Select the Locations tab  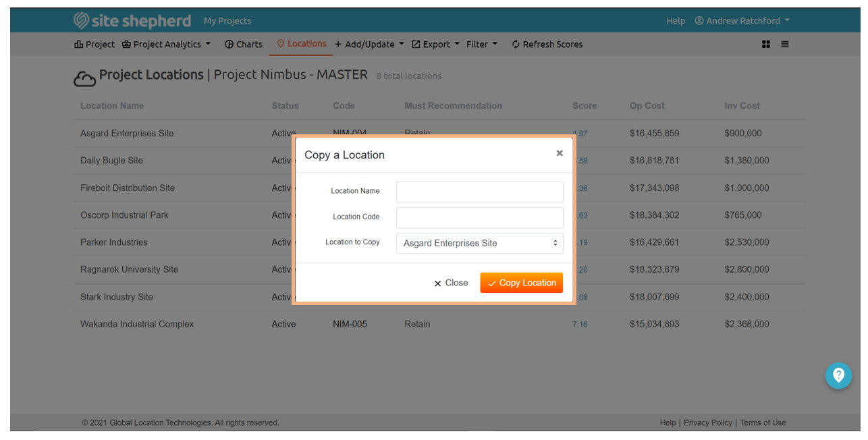tap(301, 44)
